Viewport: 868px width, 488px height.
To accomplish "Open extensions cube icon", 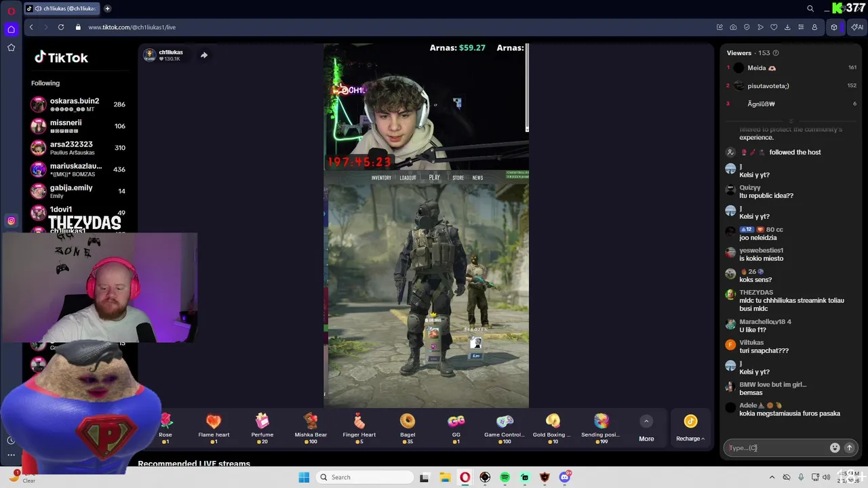I will point(834,27).
